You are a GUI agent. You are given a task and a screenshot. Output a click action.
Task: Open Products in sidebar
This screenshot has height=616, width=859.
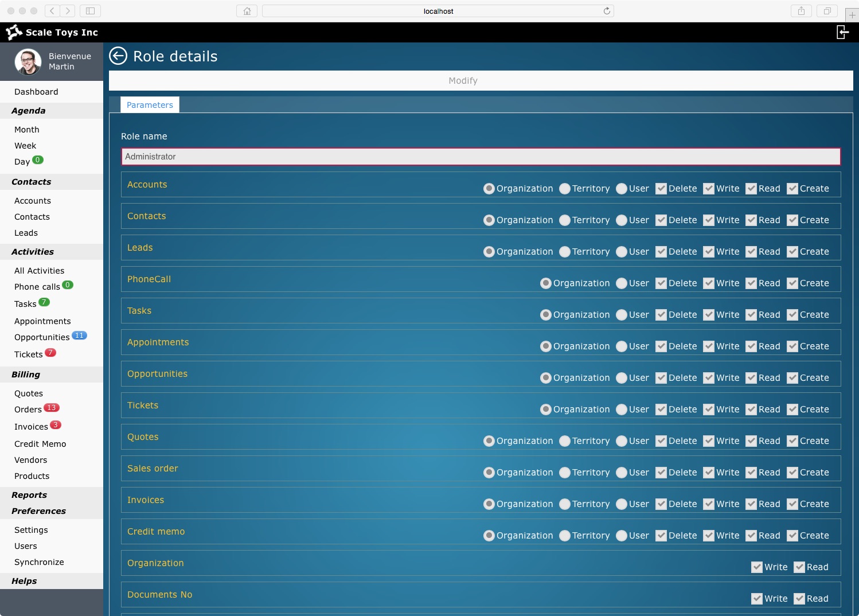click(x=32, y=476)
